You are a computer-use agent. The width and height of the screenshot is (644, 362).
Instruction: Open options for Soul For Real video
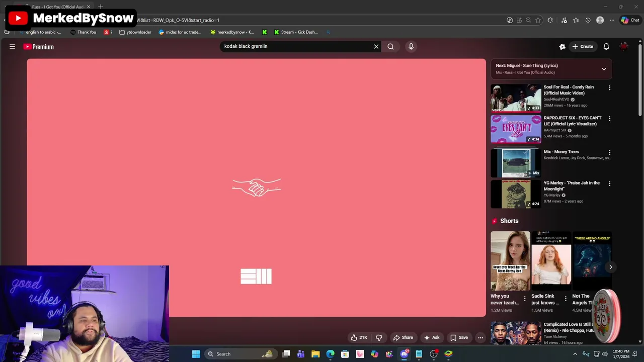pos(609,87)
